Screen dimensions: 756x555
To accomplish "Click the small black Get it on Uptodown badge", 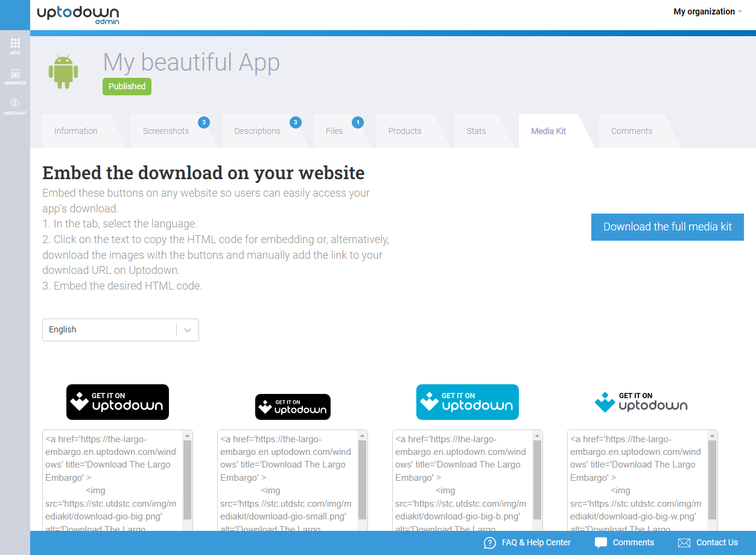I will tap(293, 407).
